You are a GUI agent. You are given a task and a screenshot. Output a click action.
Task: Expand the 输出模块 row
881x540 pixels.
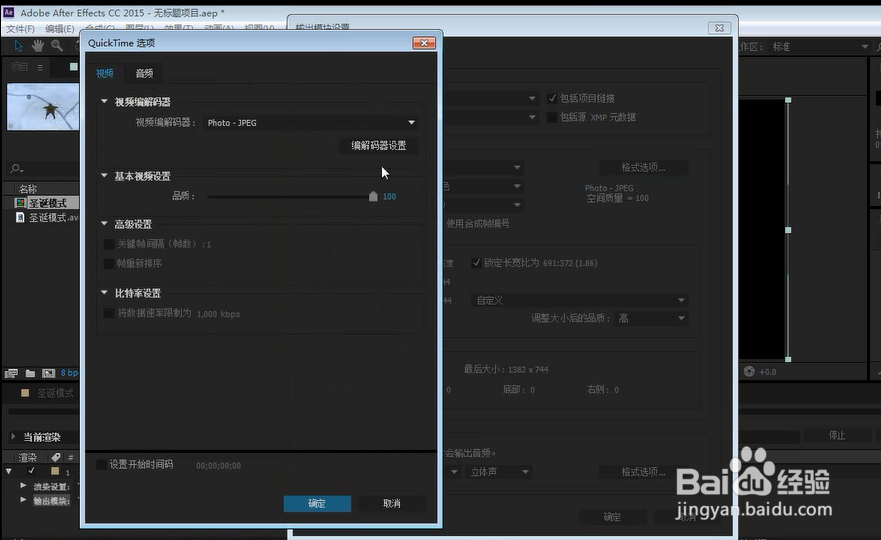click(x=23, y=500)
